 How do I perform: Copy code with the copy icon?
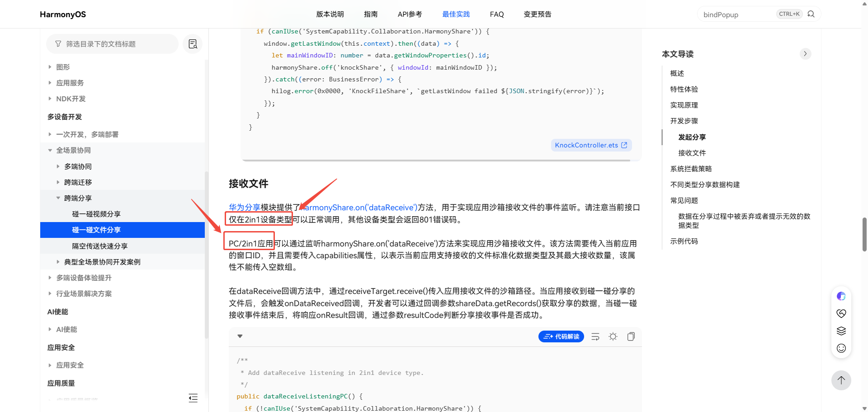click(631, 336)
